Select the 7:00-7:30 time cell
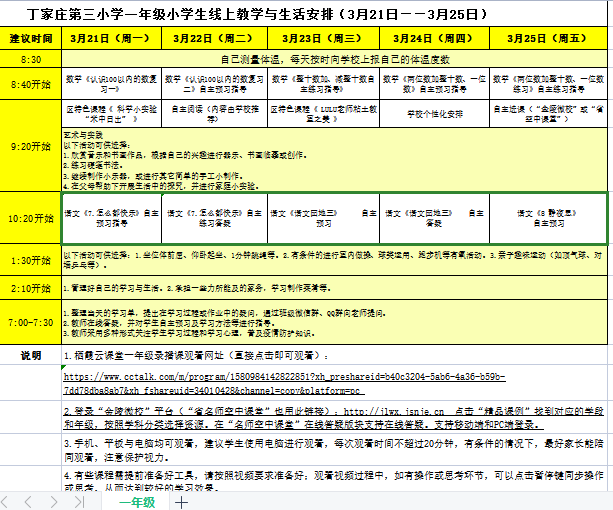Image resolution: width=613 pixels, height=510 pixels. tap(30, 322)
